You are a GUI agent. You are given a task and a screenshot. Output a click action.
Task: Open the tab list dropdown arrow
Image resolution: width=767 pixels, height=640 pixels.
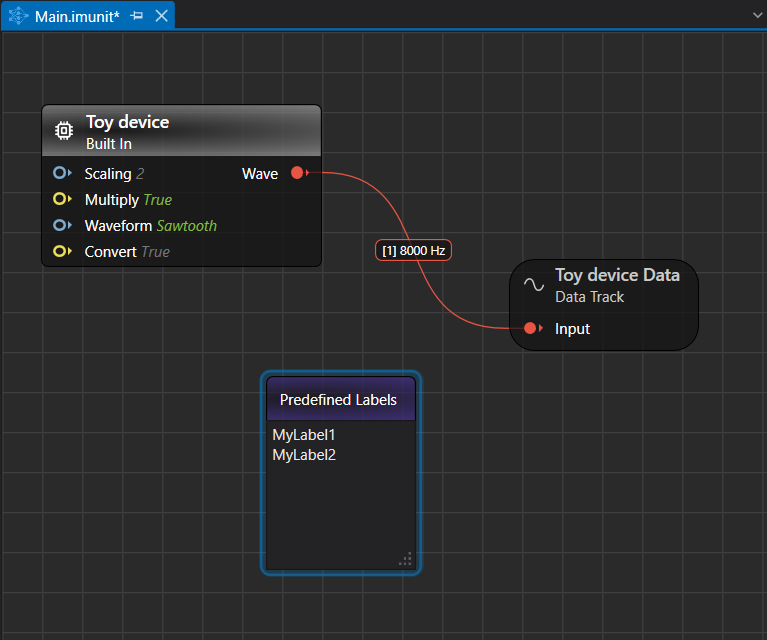click(x=757, y=16)
